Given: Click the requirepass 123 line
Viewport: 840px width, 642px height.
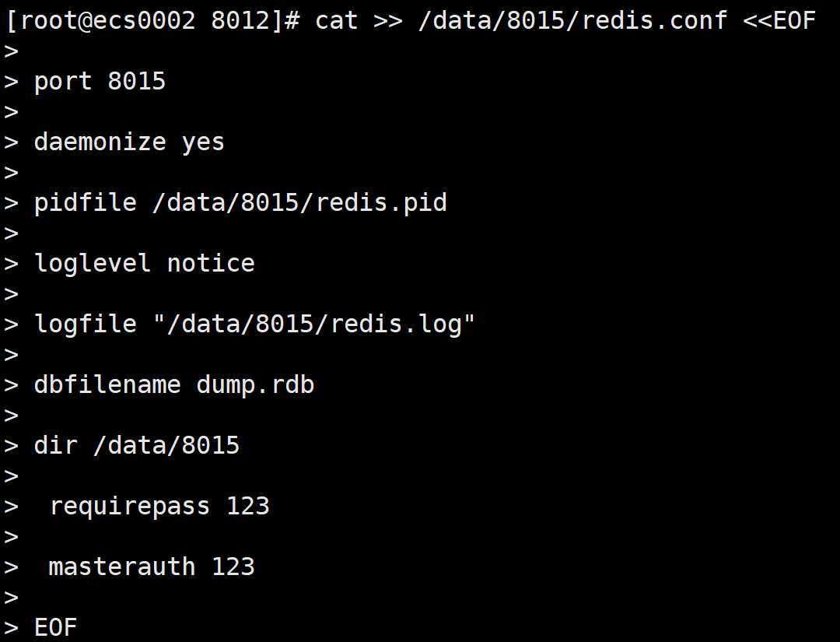Looking at the screenshot, I should 159,506.
